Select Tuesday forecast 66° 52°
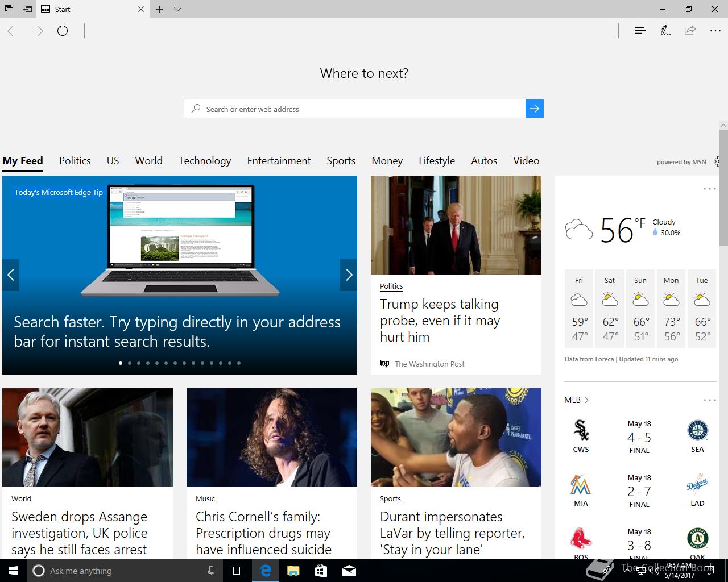 (702, 309)
